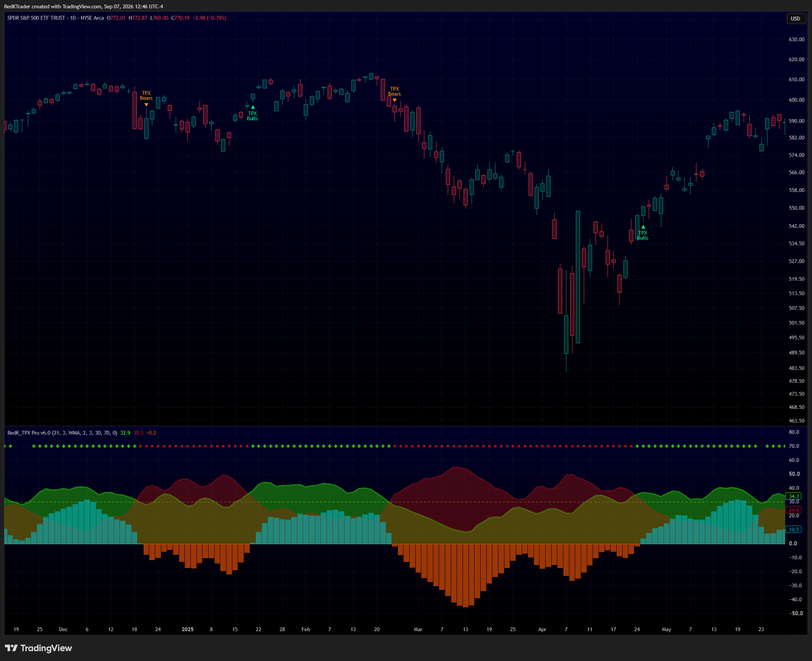The width and height of the screenshot is (812, 661).
Task: Click the RedKTrader created with TradingView.com header
Action: coord(84,6)
